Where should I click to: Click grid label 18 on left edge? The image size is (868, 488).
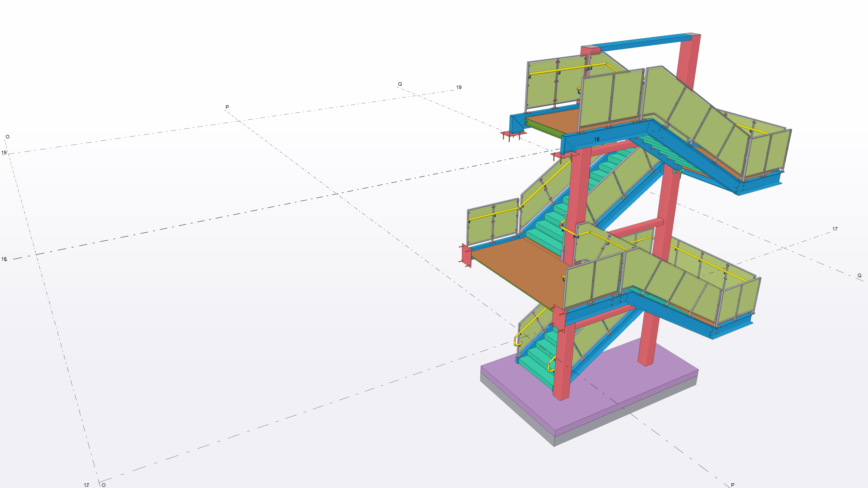[4, 259]
